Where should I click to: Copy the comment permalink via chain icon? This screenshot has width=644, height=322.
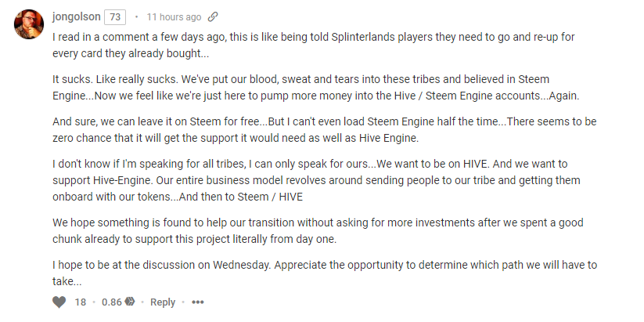[213, 16]
